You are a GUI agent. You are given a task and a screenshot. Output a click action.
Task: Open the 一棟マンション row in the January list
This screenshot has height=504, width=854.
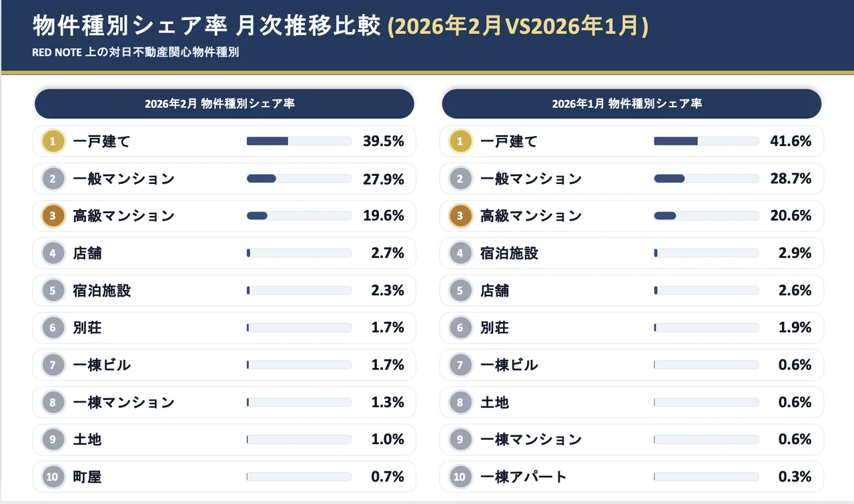coord(631,439)
